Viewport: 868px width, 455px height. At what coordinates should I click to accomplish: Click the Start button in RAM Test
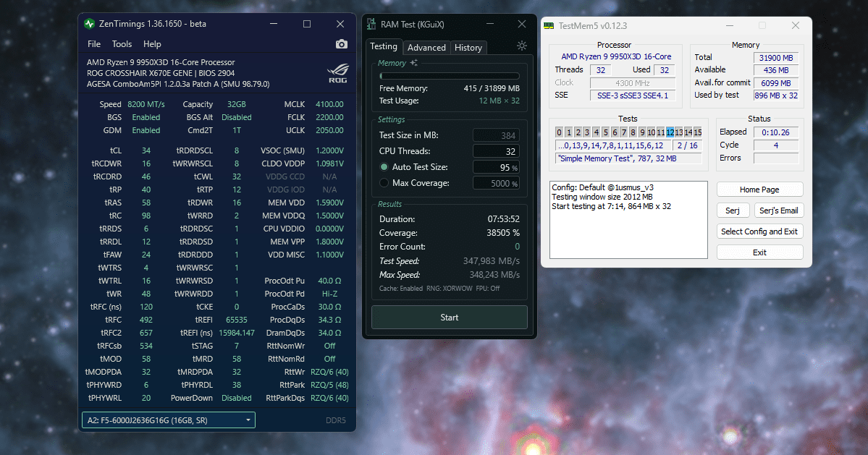(x=450, y=318)
